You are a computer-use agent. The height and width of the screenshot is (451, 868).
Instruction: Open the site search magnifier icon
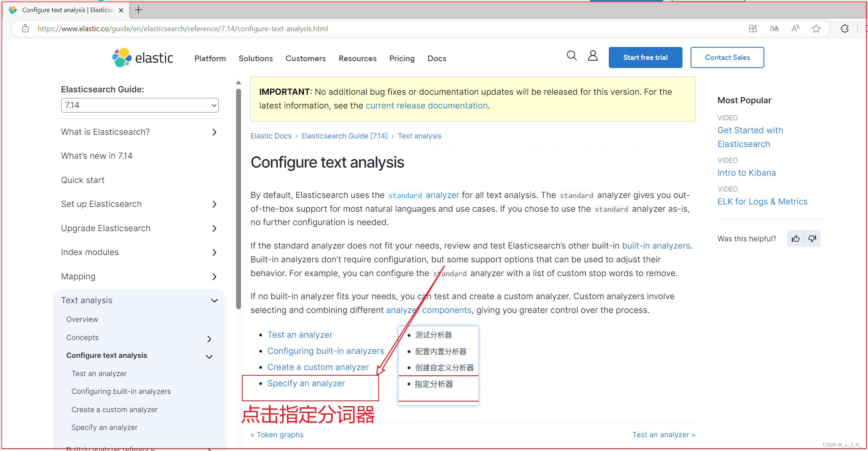pyautogui.click(x=572, y=56)
